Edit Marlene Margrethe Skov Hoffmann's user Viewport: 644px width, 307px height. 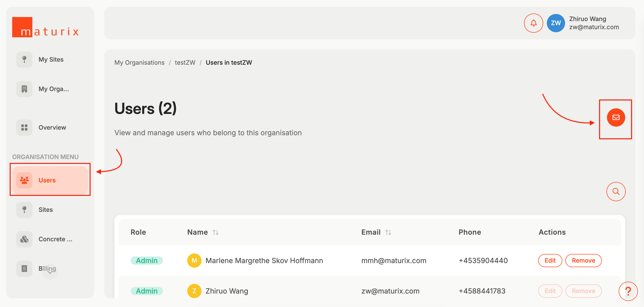tap(550, 261)
